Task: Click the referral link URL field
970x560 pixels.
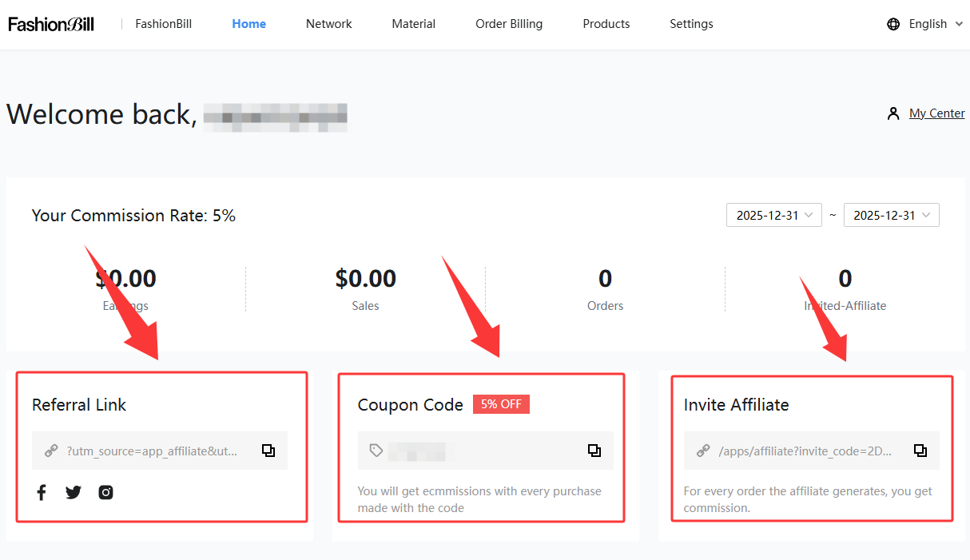Action: [x=152, y=451]
